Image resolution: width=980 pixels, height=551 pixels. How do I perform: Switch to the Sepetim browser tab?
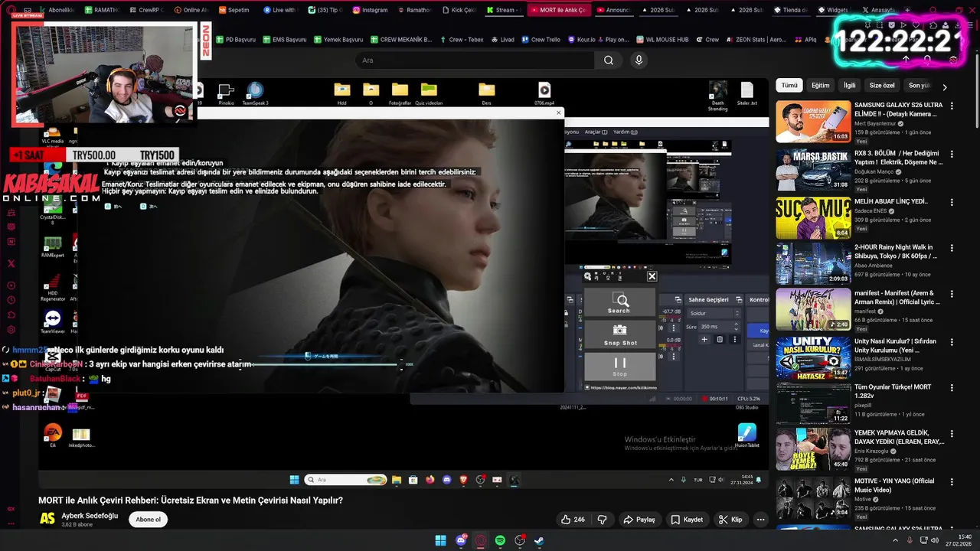(x=234, y=10)
